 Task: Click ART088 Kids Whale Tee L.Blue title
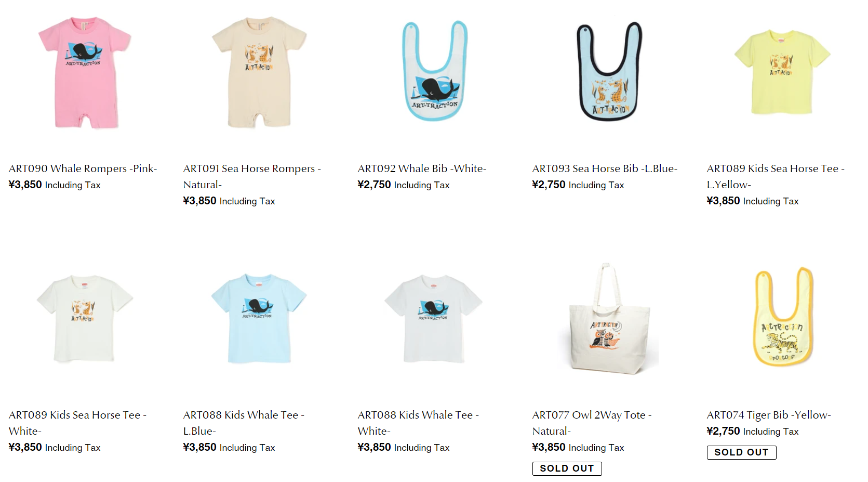pos(244,423)
